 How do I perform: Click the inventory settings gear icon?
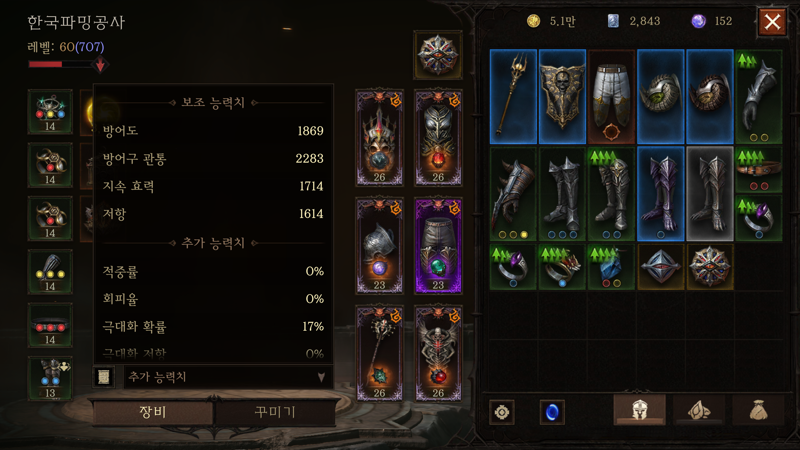click(502, 412)
